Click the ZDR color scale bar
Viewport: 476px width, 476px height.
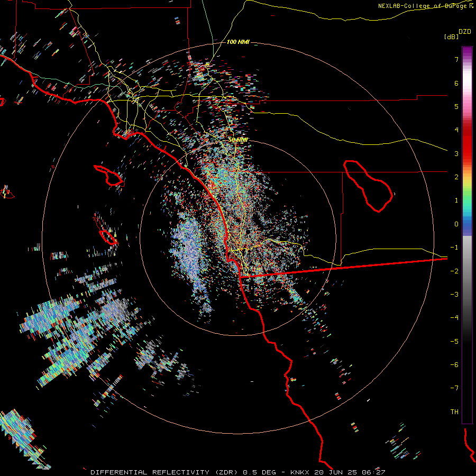click(x=467, y=235)
